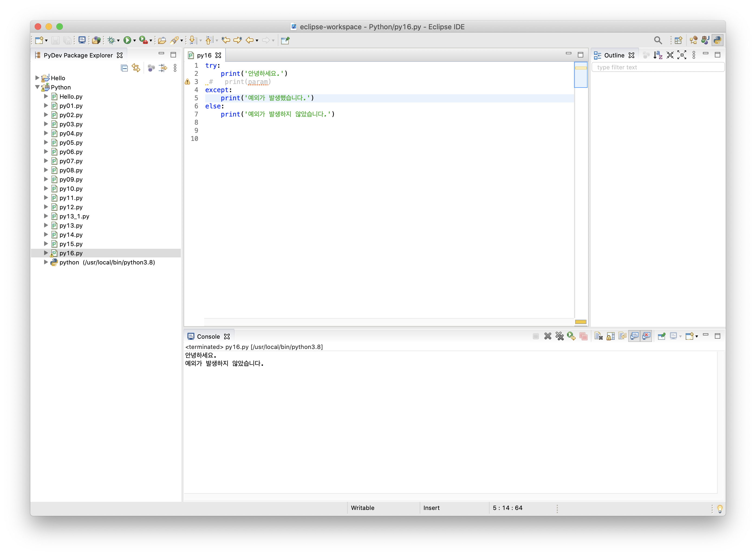Open the Run configurations dropdown arrow
The height and width of the screenshot is (556, 756).
tap(135, 41)
